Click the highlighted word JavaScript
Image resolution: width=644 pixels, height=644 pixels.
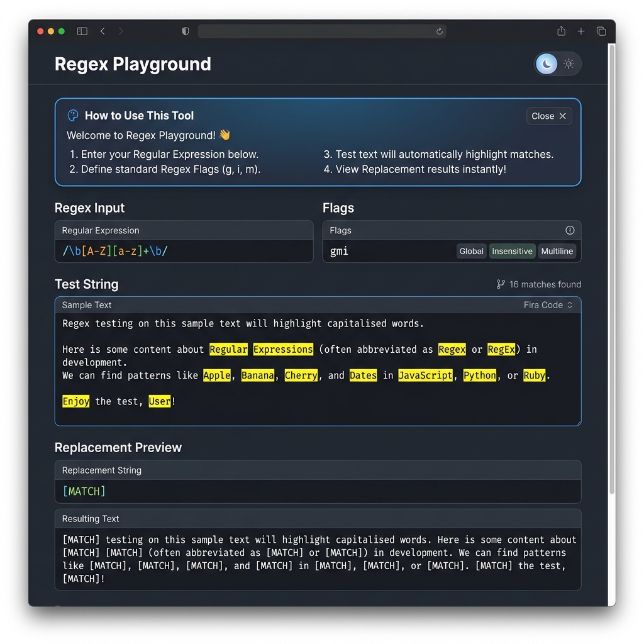426,375
